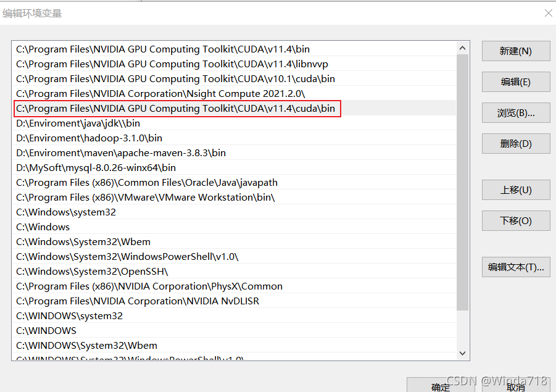Select the Oracle\Java\javapath entry
Viewport: 556px width, 392px height.
[x=234, y=182]
